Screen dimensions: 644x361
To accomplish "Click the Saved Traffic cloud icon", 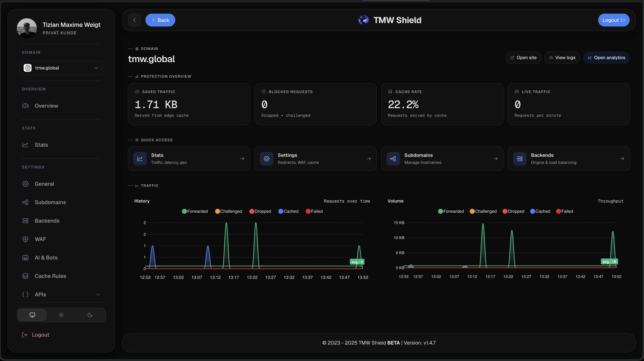I will tap(137, 92).
